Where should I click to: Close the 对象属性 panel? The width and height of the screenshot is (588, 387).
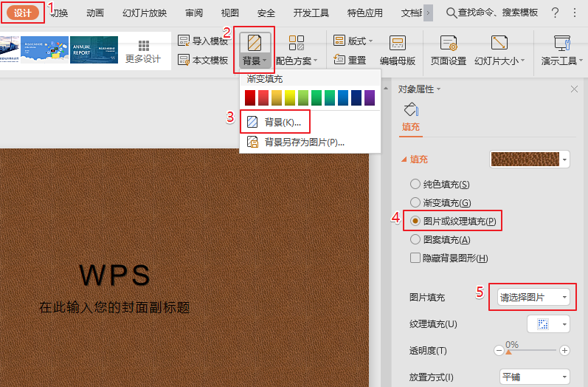click(x=574, y=89)
